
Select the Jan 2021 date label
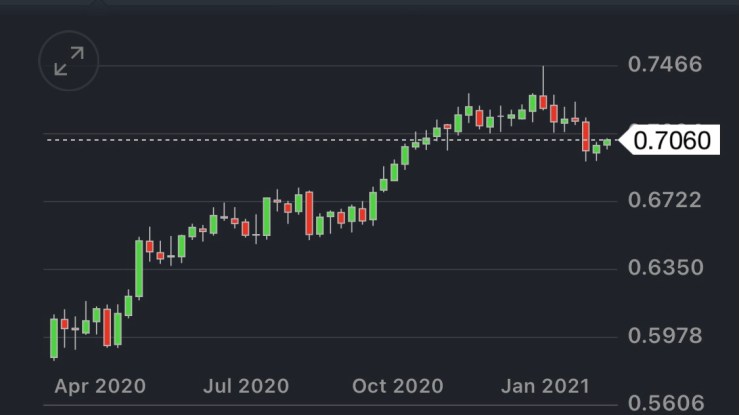point(544,386)
